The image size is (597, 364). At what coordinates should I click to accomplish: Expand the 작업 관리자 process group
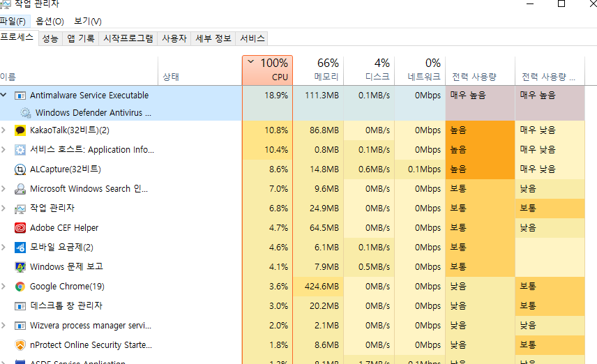tap(3, 208)
